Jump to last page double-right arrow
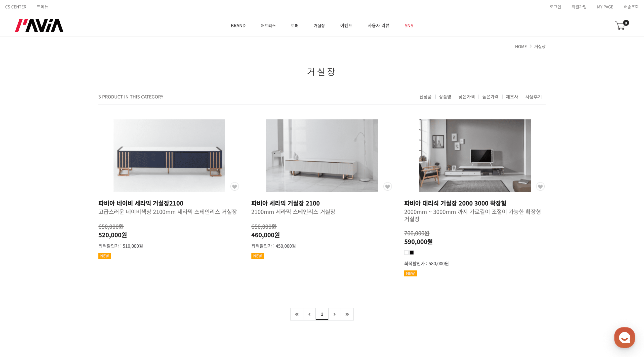Image resolution: width=644 pixels, height=357 pixels. pos(347,314)
